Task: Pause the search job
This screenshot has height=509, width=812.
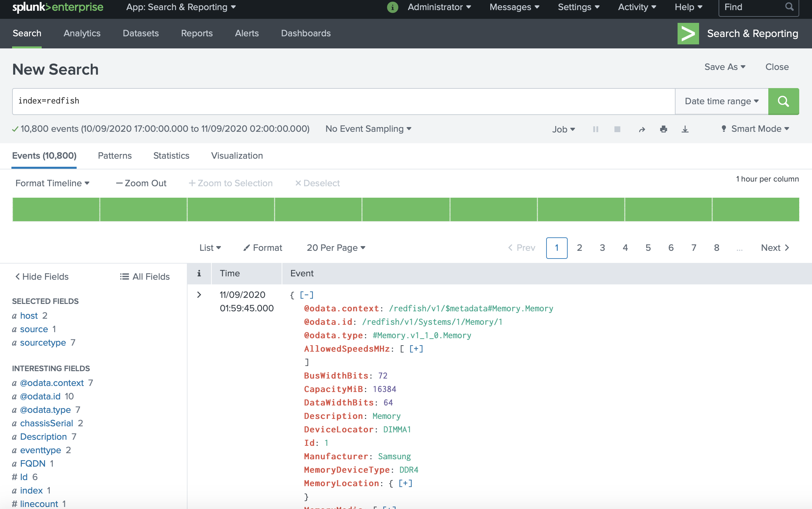Action: tap(595, 129)
